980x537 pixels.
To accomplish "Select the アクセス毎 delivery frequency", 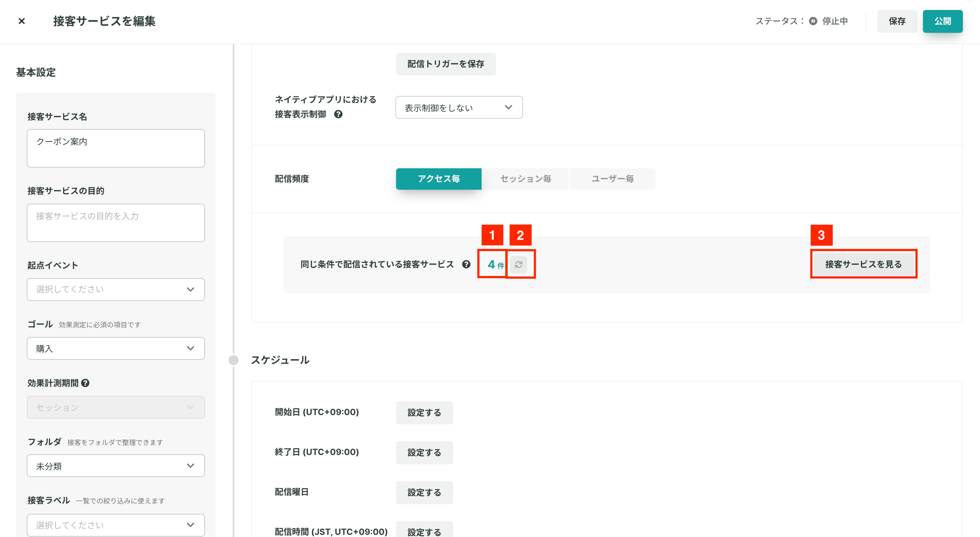I will pos(438,179).
